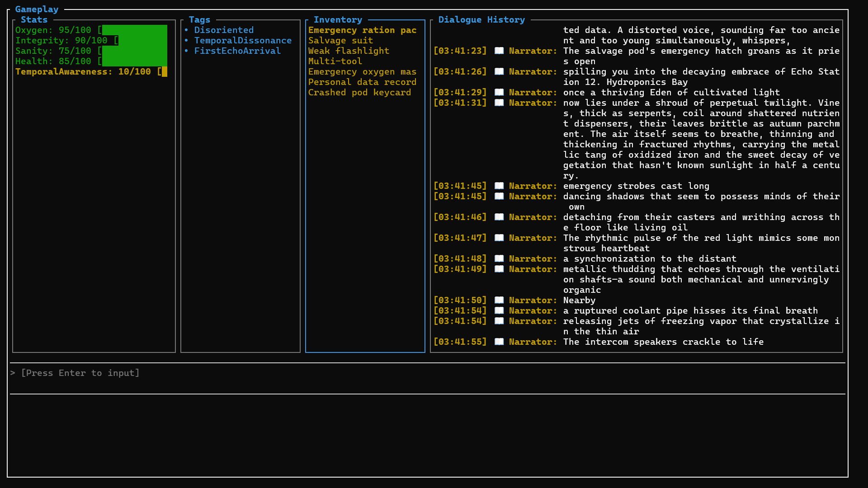Image resolution: width=868 pixels, height=488 pixels.
Task: Click Narrator label at timestamp 03:41:48
Action: pos(533,258)
